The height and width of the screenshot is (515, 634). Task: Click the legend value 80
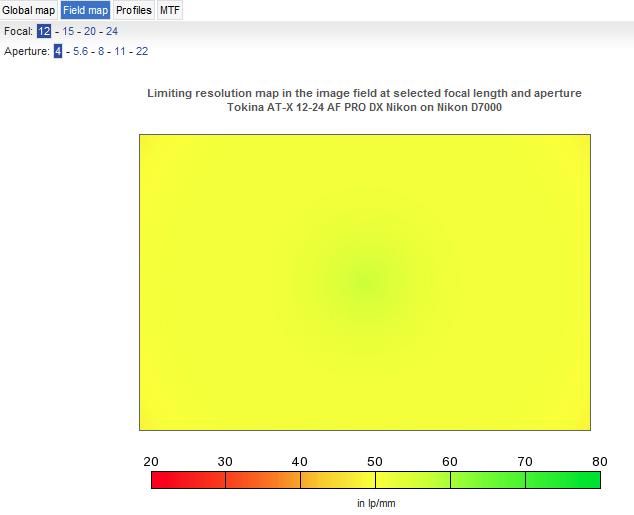pyautogui.click(x=600, y=462)
